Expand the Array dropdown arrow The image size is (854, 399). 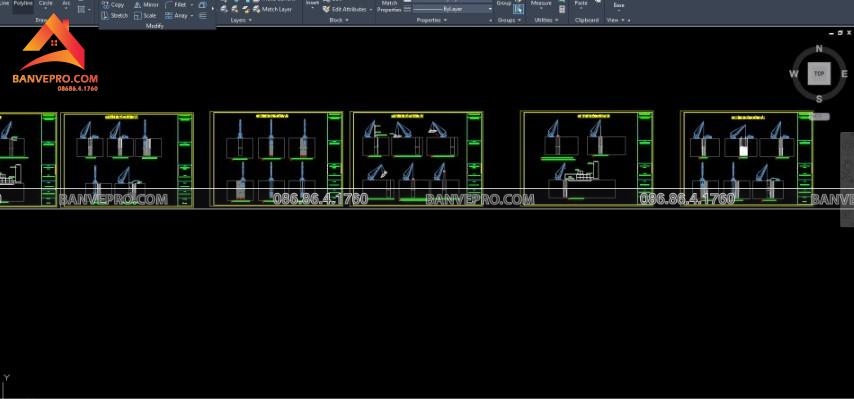(192, 16)
